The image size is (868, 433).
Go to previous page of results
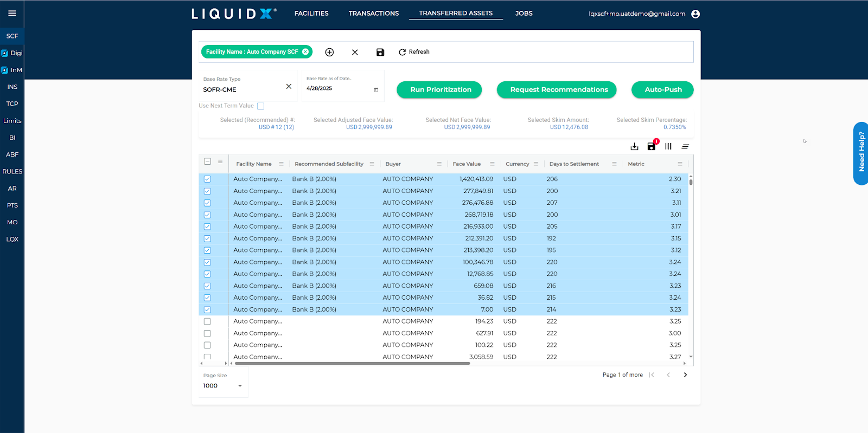coord(668,375)
